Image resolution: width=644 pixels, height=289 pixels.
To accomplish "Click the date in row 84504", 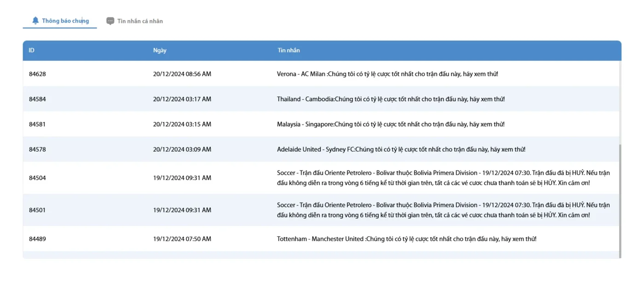I will pyautogui.click(x=182, y=178).
